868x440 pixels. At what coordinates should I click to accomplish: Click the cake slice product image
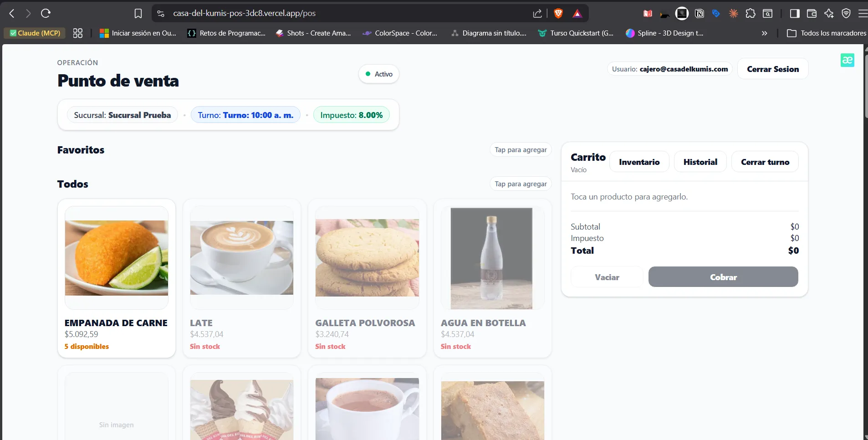[x=493, y=410]
